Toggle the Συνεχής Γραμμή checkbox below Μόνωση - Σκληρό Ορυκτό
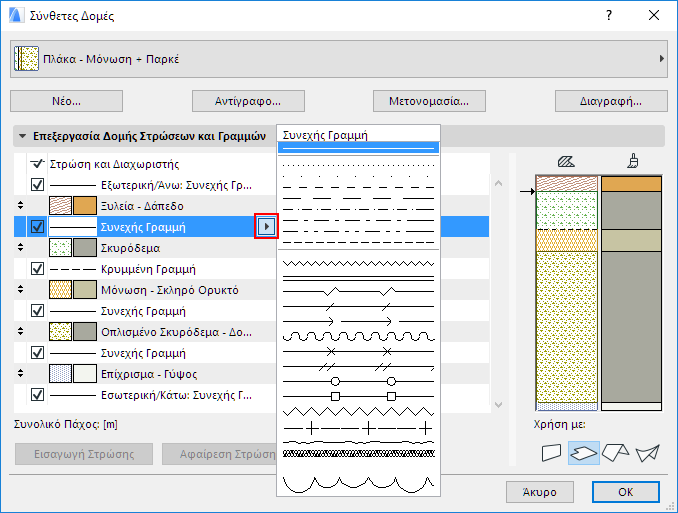 click(x=38, y=311)
